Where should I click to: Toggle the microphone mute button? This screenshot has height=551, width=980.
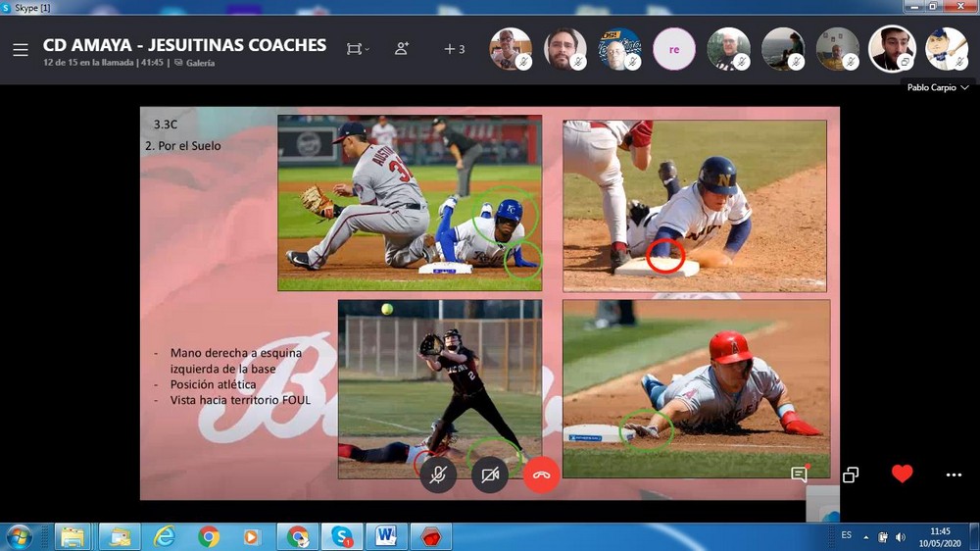[x=438, y=475]
